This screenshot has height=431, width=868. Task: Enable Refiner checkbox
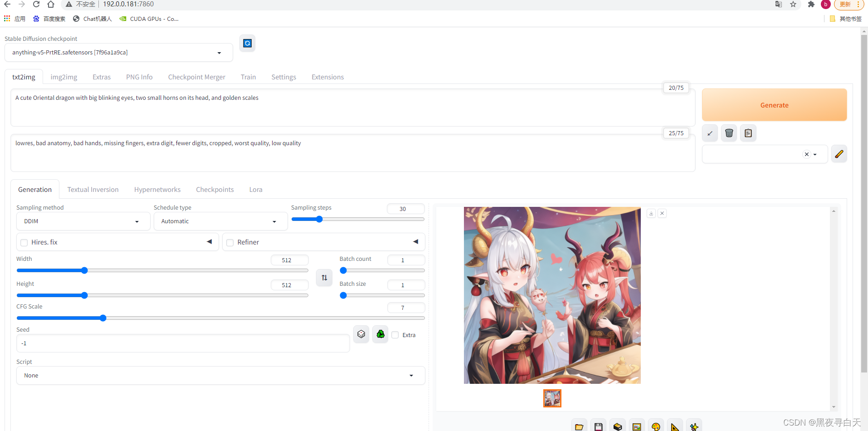click(230, 243)
